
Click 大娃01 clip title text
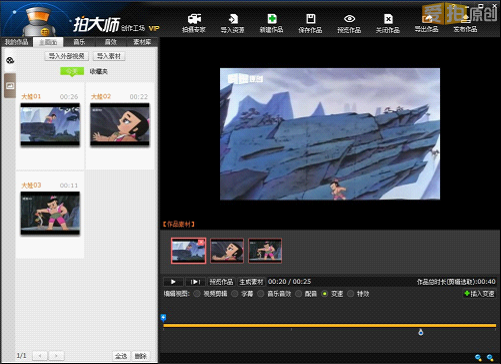(31, 97)
